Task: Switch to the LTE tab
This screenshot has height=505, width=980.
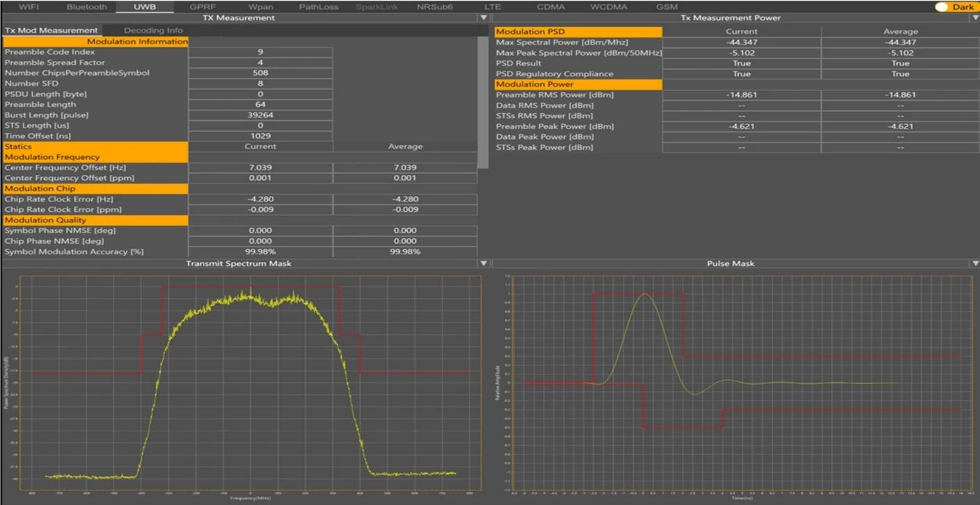Action: pos(493,7)
